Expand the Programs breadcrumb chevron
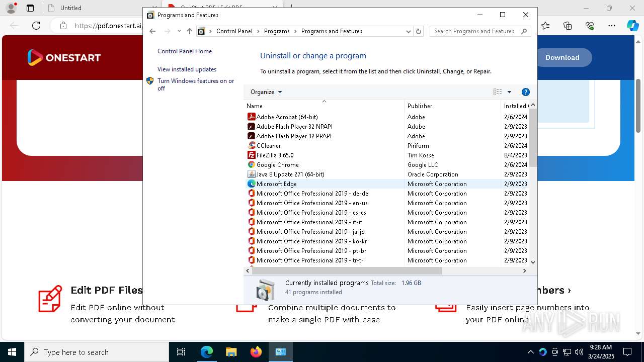This screenshot has height=362, width=644. (295, 31)
